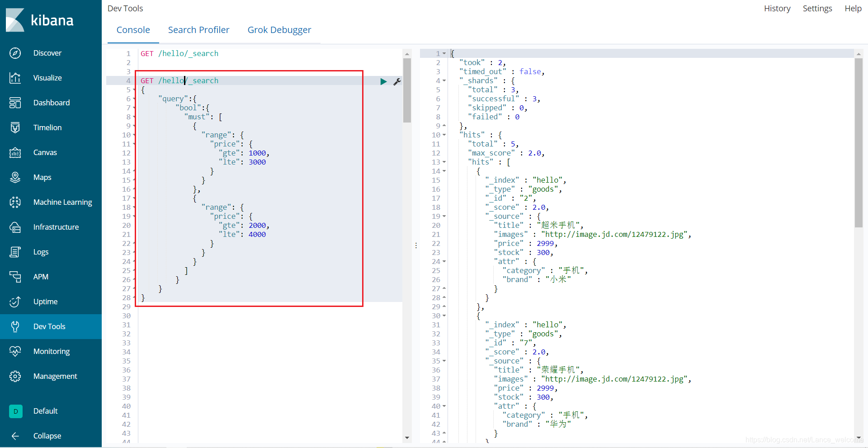
Task: Click the pane resize handle between editors
Action: coord(416,245)
